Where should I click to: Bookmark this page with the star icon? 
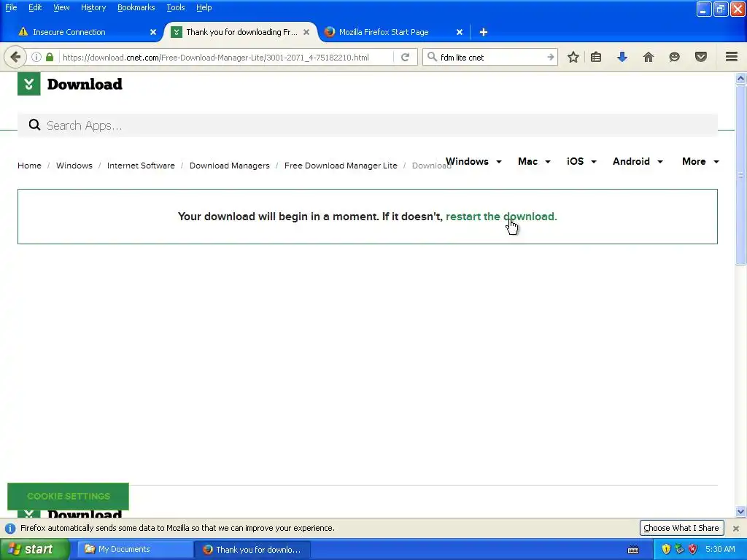573,57
